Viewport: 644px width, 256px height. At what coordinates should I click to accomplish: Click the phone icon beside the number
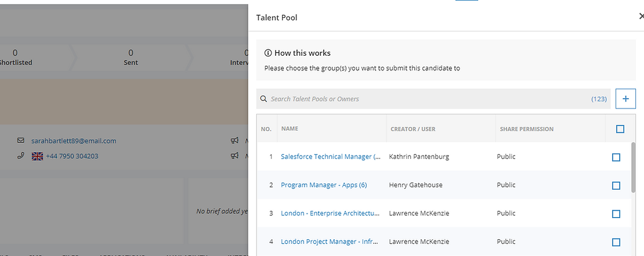tap(21, 156)
